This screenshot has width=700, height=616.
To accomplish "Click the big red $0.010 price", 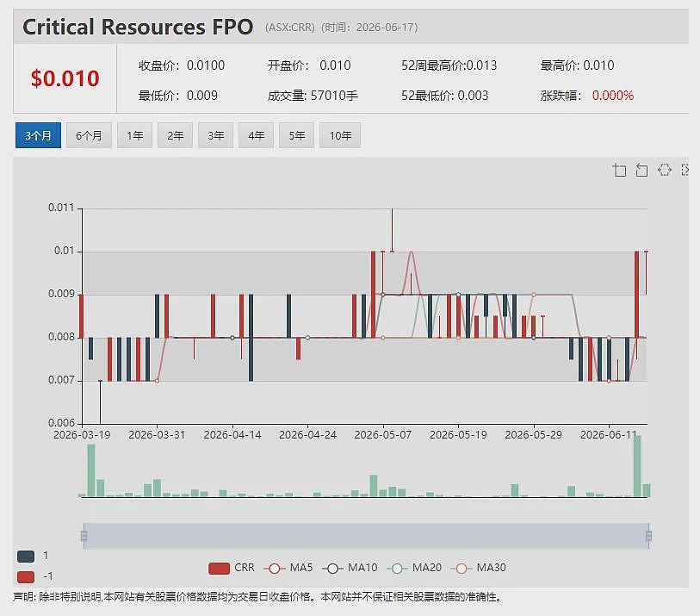I will click(x=65, y=78).
